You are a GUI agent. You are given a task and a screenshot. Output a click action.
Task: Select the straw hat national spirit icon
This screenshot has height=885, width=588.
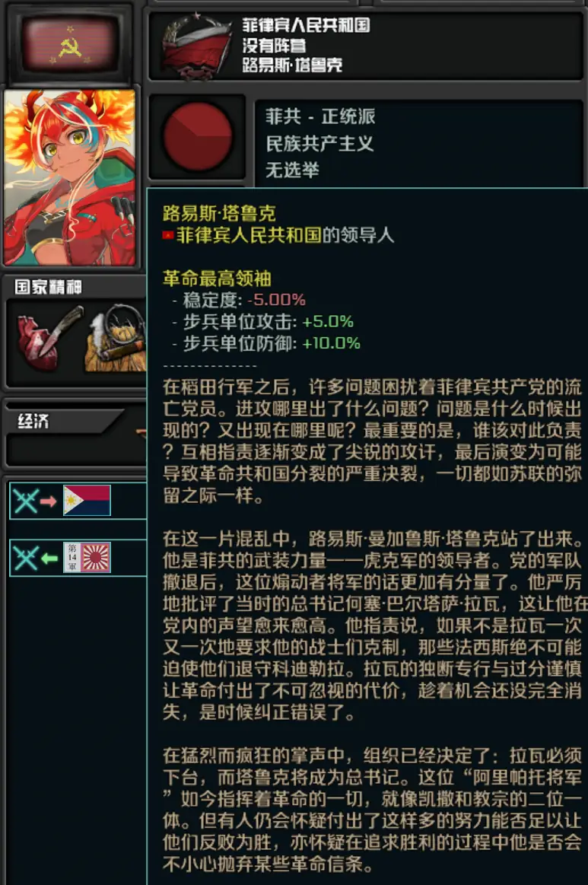(116, 339)
